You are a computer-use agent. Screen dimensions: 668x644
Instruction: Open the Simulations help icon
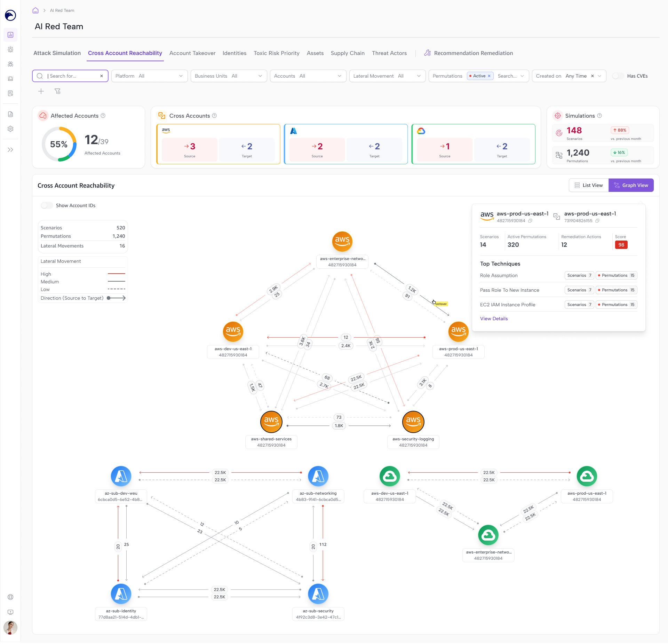[x=599, y=116]
